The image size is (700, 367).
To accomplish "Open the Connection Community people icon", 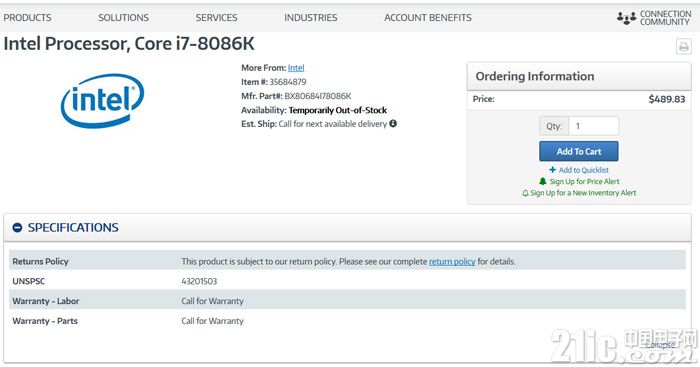I will click(626, 18).
